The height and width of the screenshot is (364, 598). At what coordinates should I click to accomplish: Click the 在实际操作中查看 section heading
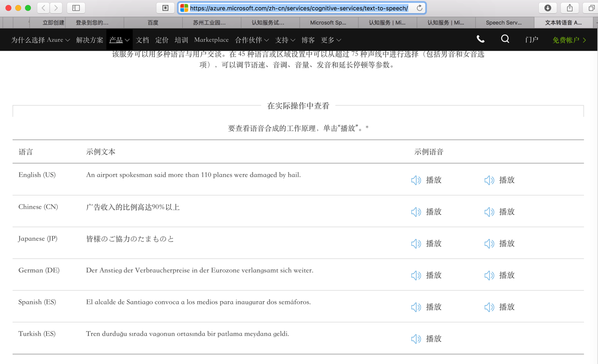click(x=299, y=106)
